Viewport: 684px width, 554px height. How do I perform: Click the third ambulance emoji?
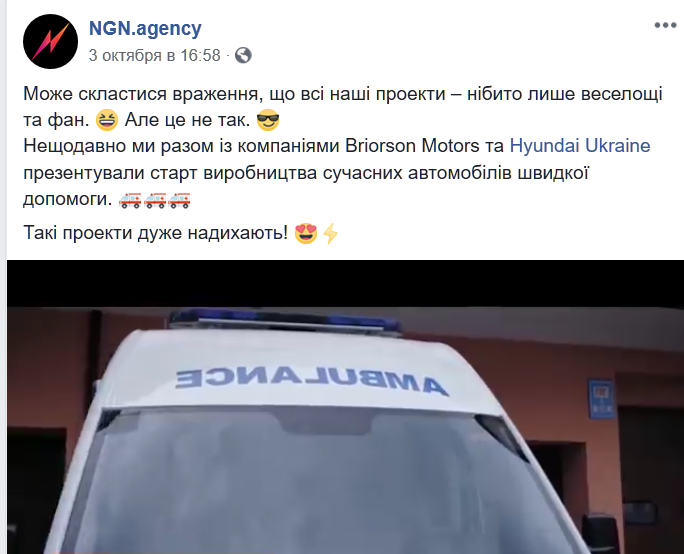click(179, 199)
